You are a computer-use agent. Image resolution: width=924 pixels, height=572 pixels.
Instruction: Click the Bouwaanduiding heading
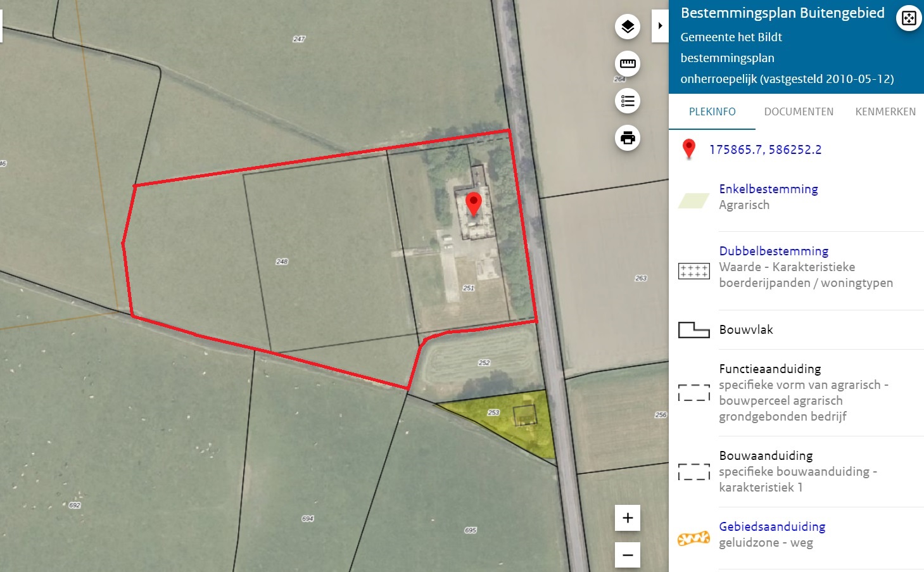[766, 455]
